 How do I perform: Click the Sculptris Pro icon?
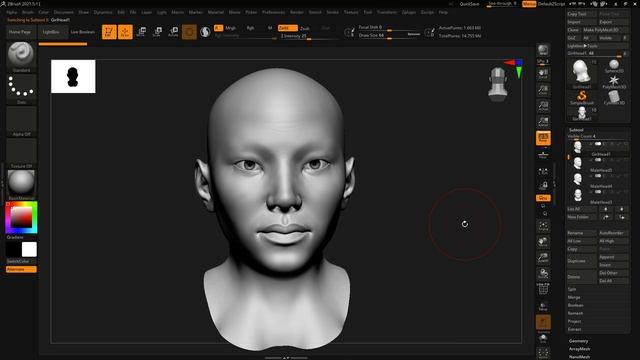[x=205, y=32]
